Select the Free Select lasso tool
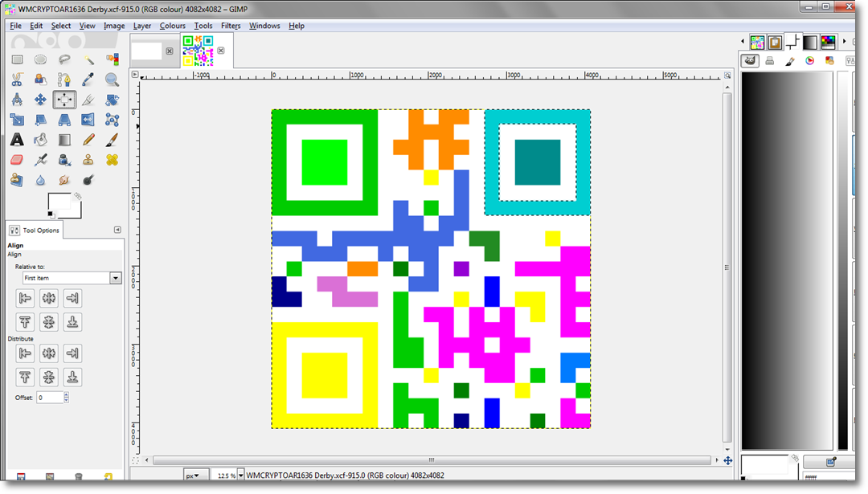This screenshot has height=494, width=868. tap(64, 59)
